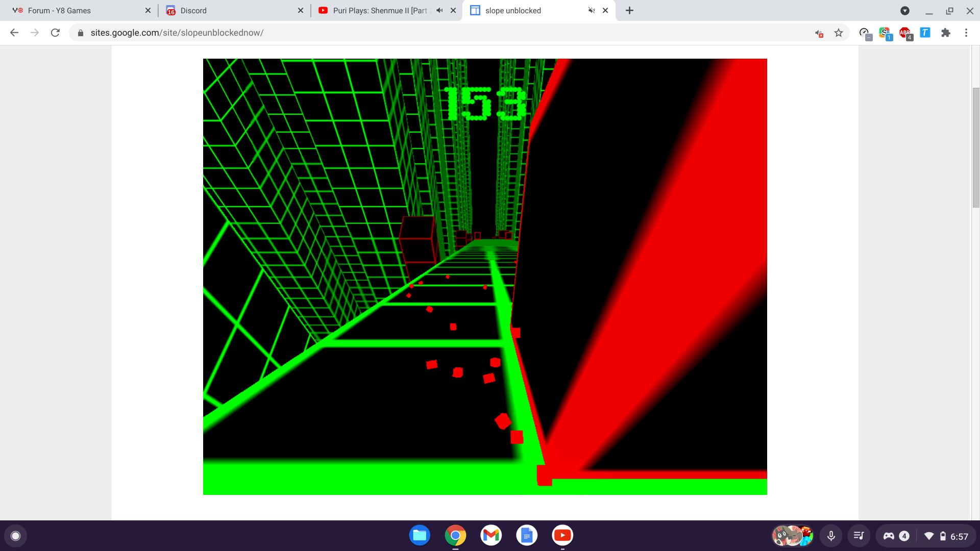Open the AdBlock Plus extension icon
This screenshot has height=551, width=980.
pos(905,33)
